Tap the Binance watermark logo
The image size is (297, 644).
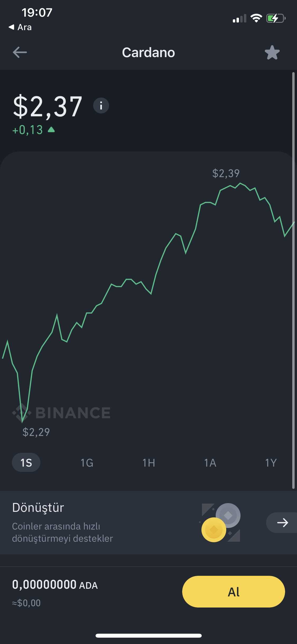pos(62,413)
